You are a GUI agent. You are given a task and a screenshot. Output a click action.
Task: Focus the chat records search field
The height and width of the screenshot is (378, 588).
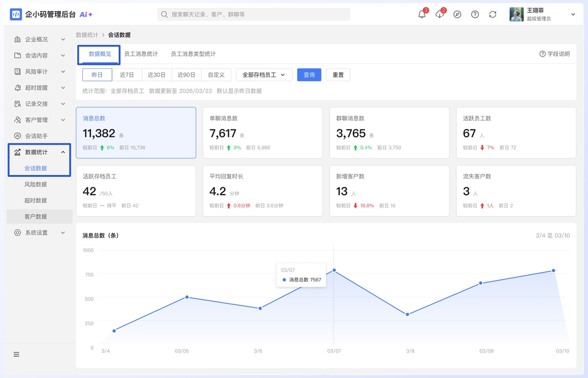point(254,14)
